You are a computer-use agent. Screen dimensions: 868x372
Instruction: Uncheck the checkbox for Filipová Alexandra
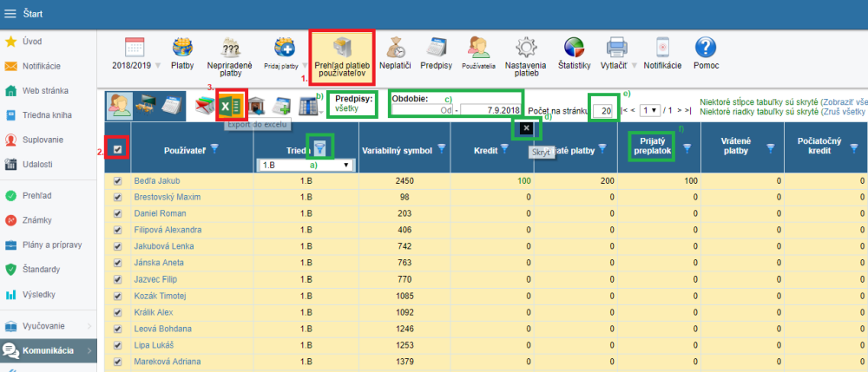(117, 230)
